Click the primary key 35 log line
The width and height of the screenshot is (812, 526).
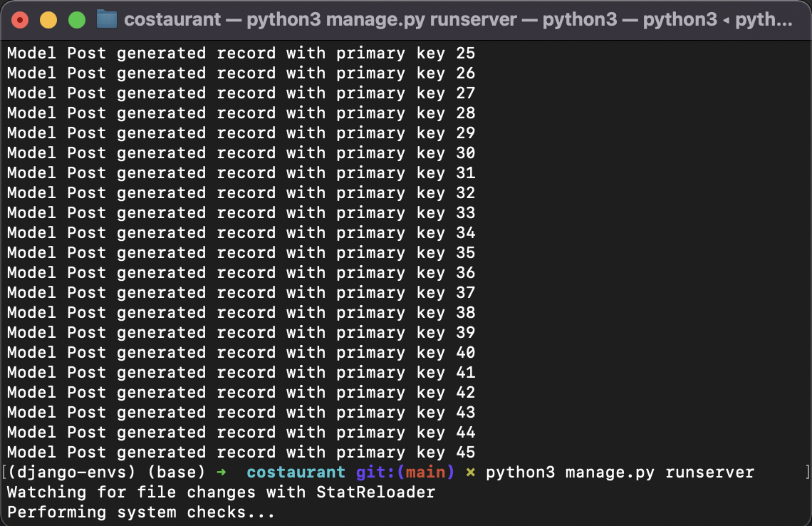[x=239, y=252]
